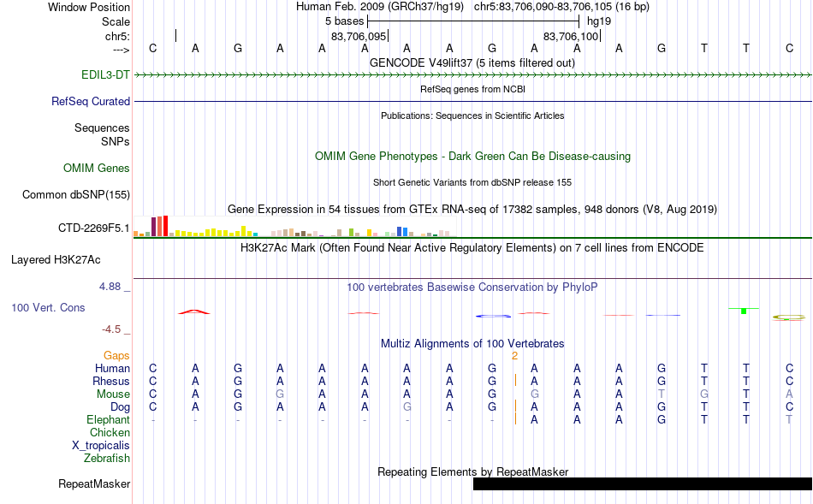Click the hg19 label beside the scale bar
Image resolution: width=813 pixels, height=504 pixels.
(599, 21)
